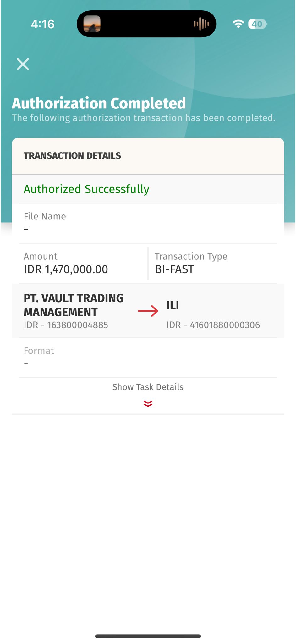Tap recipient account number 41601880000306

point(213,325)
